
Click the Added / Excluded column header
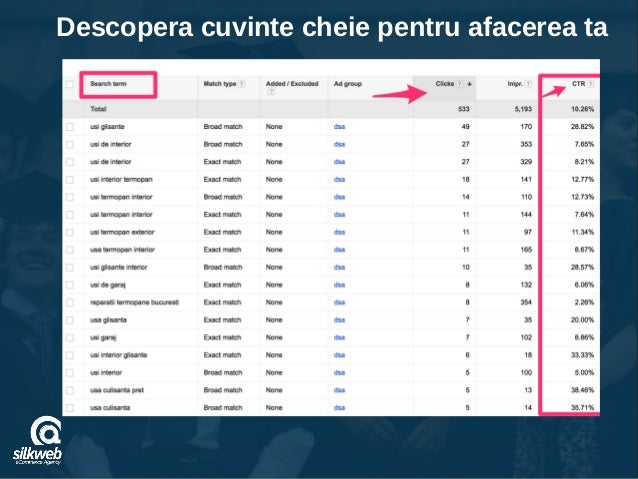coord(292,84)
